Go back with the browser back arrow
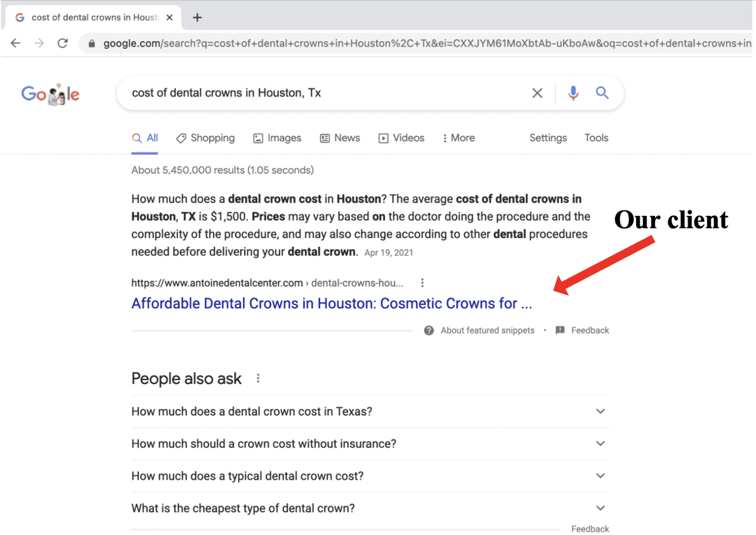The image size is (756, 535). pos(16,43)
